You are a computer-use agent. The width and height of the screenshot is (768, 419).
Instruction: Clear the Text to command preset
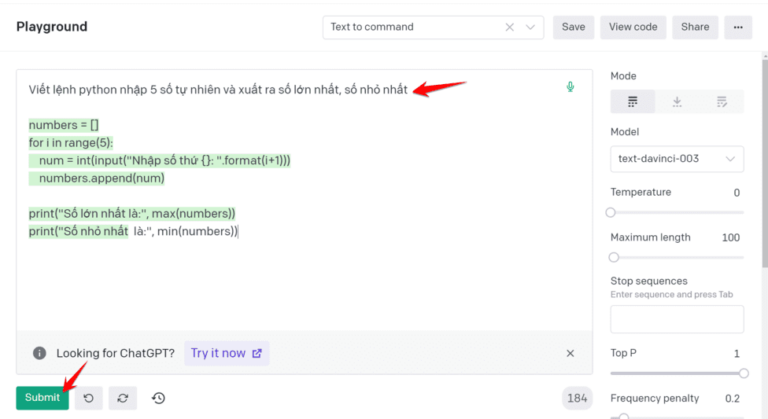click(509, 27)
